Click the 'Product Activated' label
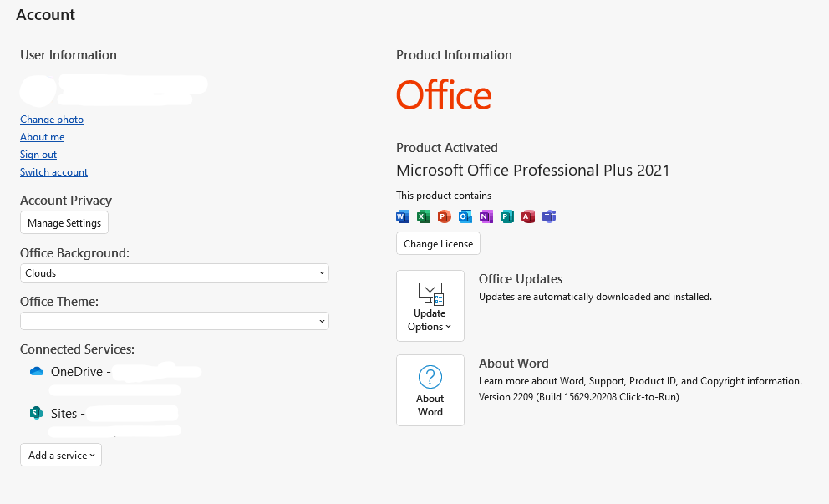This screenshot has height=504, width=829. (447, 148)
